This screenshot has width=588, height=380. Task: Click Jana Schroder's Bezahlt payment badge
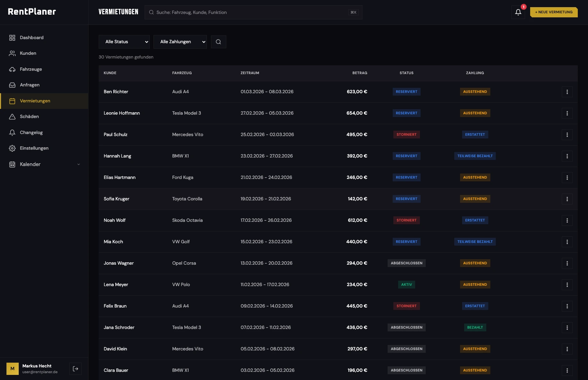475,328
